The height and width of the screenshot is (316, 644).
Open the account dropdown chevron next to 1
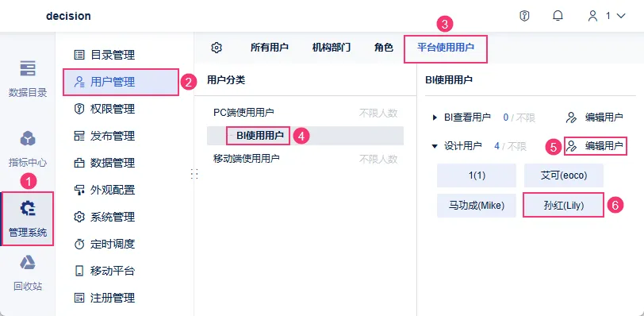pos(620,16)
